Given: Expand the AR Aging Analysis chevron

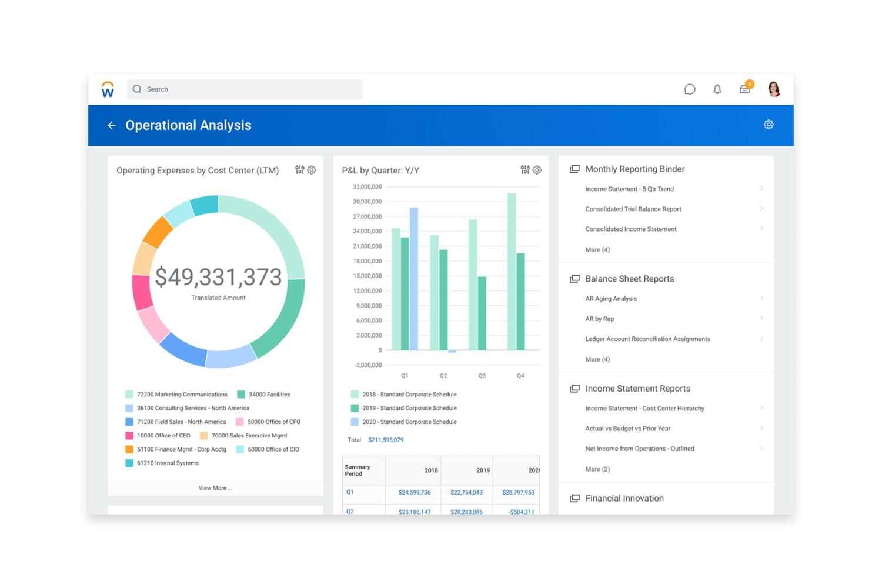Looking at the screenshot, I should (761, 298).
